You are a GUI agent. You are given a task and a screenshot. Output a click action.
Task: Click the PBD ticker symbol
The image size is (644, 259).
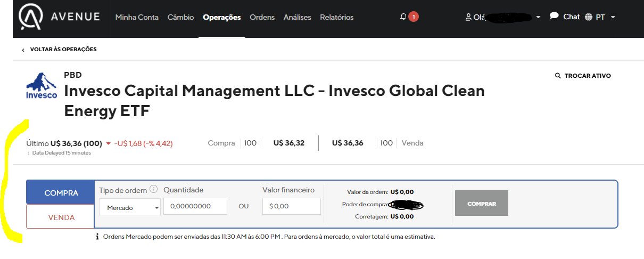click(73, 75)
